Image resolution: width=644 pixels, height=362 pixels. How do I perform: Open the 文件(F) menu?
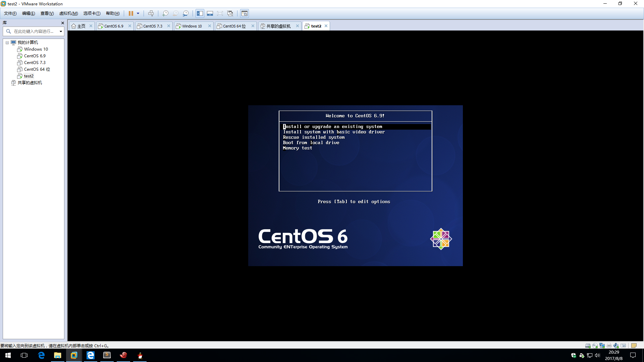[10, 13]
